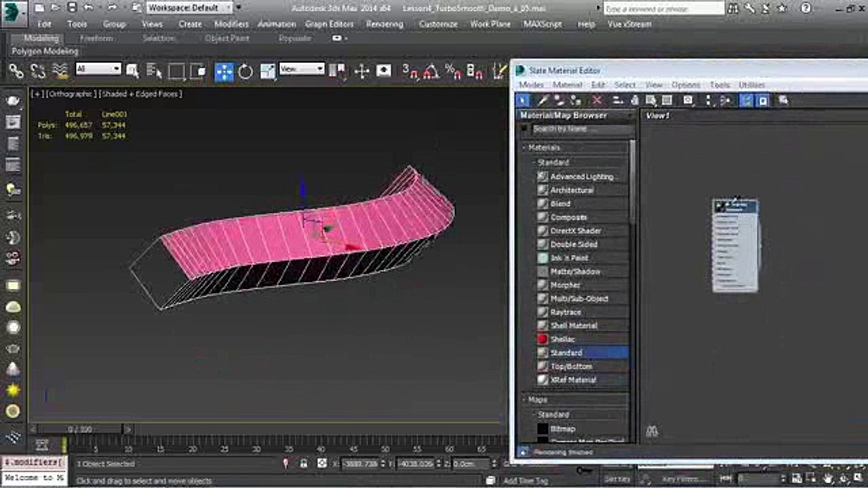
Task: Switch to the Freeform ribbon tab
Action: [96, 39]
